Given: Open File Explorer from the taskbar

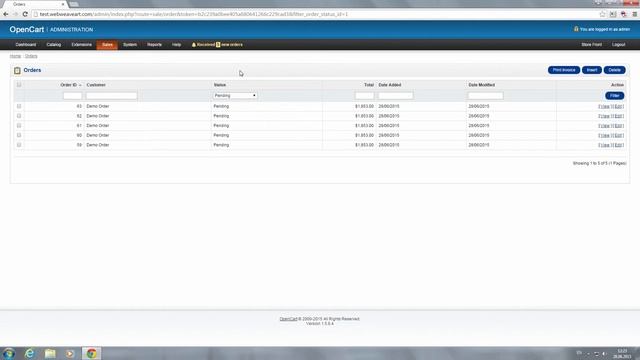Looking at the screenshot, I should (50, 353).
